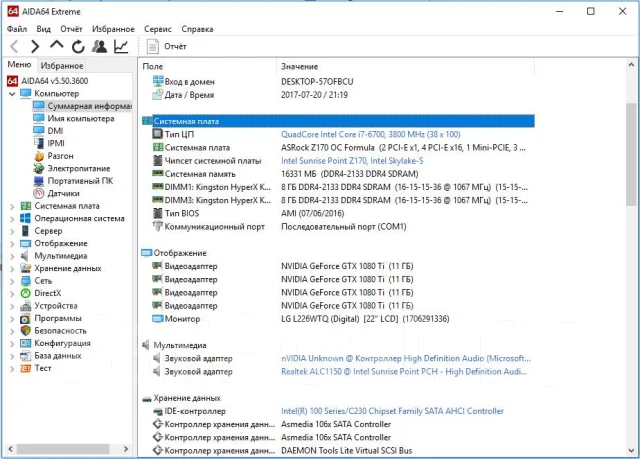Image resolution: width=640 pixels, height=459 pixels.
Task: Click the Сеть network icon in the tree
Action: 26,281
